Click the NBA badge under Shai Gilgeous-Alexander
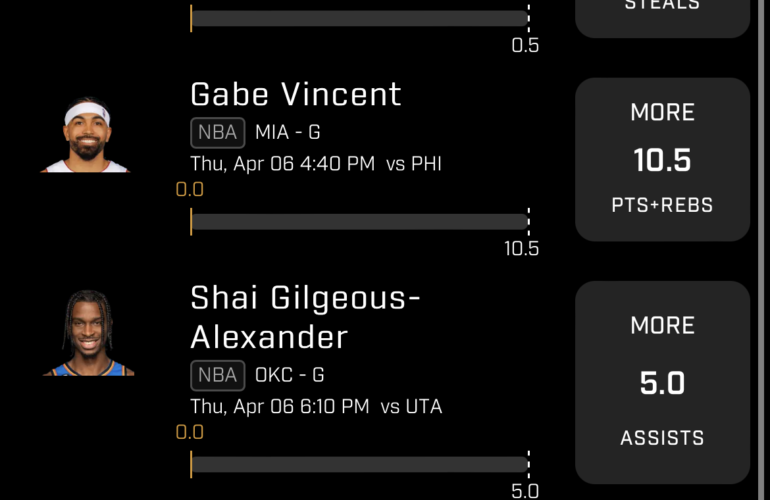The width and height of the screenshot is (770, 500). point(217,376)
